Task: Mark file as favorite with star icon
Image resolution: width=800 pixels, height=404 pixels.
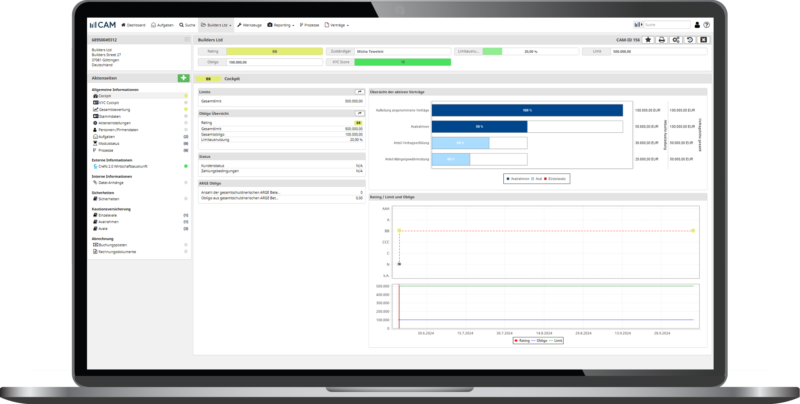Action: tap(648, 39)
